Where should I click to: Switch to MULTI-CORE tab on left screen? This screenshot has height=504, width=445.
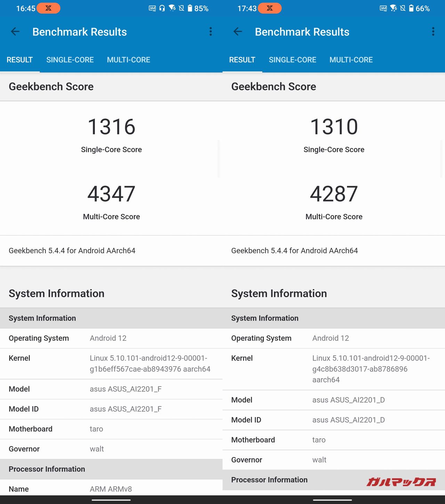129,60
